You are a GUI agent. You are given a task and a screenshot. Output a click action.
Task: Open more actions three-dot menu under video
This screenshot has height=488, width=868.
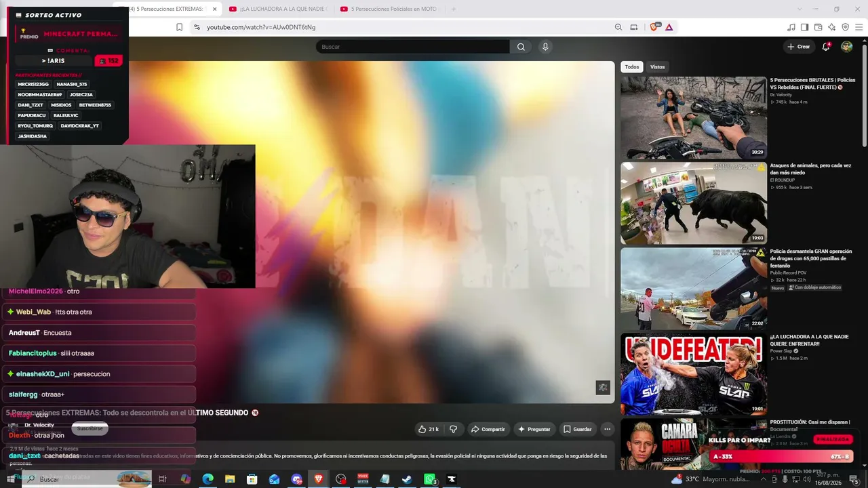click(x=607, y=429)
